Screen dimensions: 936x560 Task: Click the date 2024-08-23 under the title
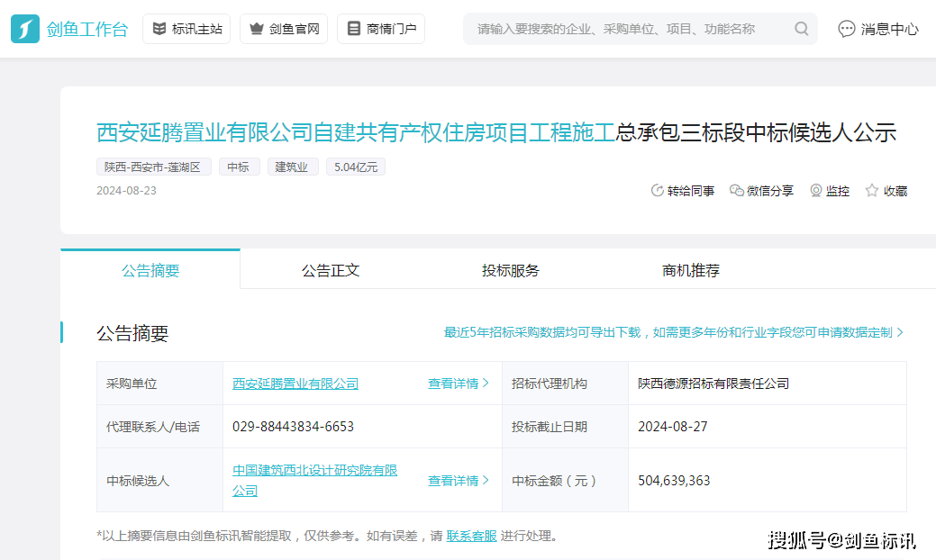point(126,190)
